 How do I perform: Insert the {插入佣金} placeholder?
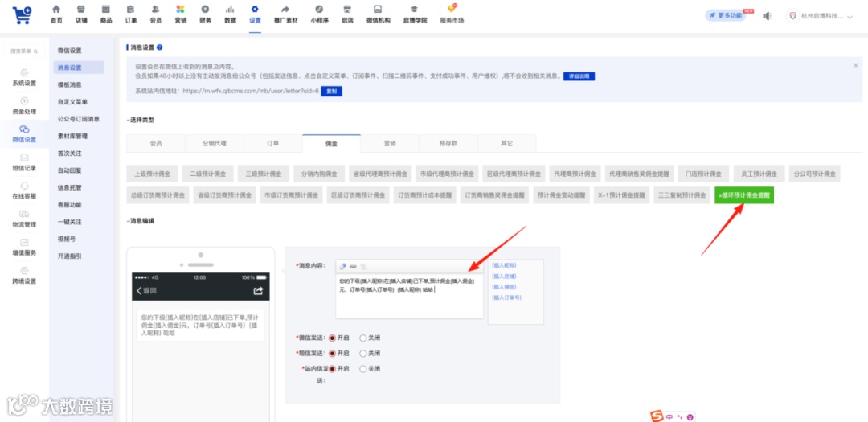click(504, 287)
